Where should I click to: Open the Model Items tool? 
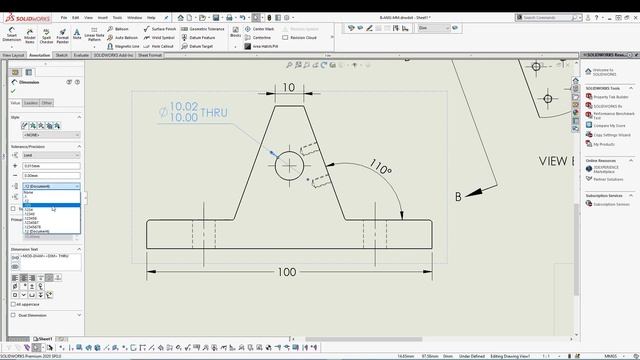(x=30, y=36)
